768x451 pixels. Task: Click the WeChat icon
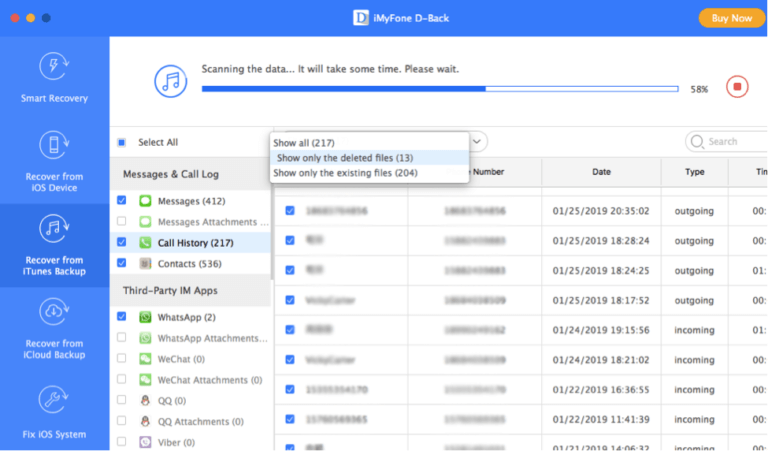click(x=145, y=359)
